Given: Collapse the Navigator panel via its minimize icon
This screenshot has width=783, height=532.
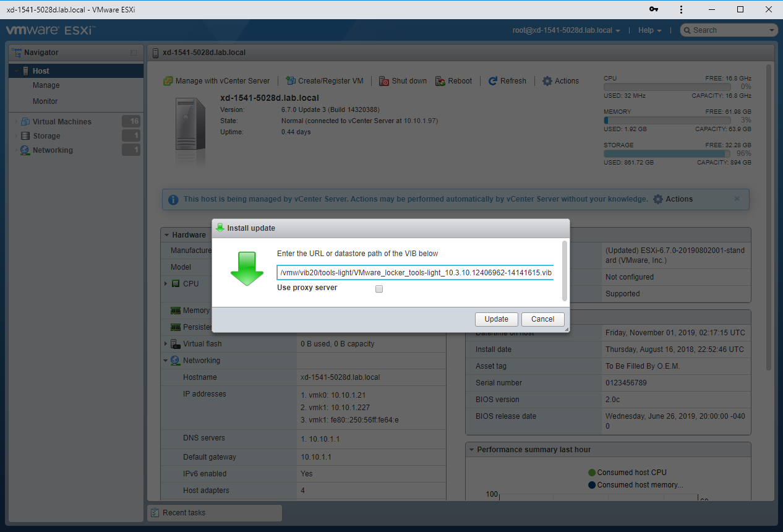Looking at the screenshot, I should [x=134, y=53].
